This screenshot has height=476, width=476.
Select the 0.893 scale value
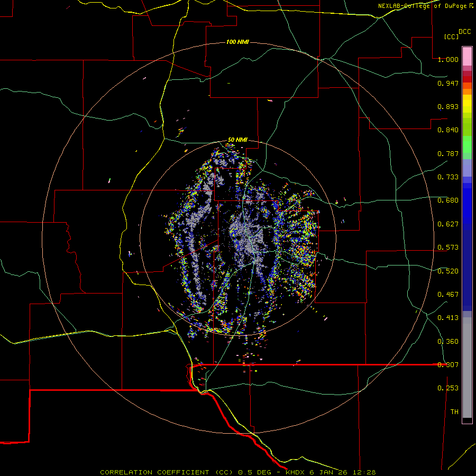pyautogui.click(x=448, y=106)
